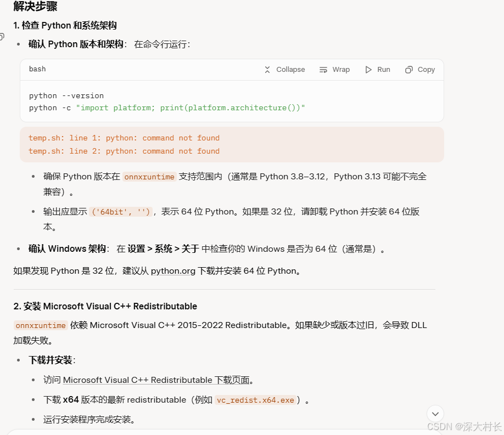Open Microsoft Visual C++ Redistributable download page link
504x435 pixels.
[x=156, y=380]
